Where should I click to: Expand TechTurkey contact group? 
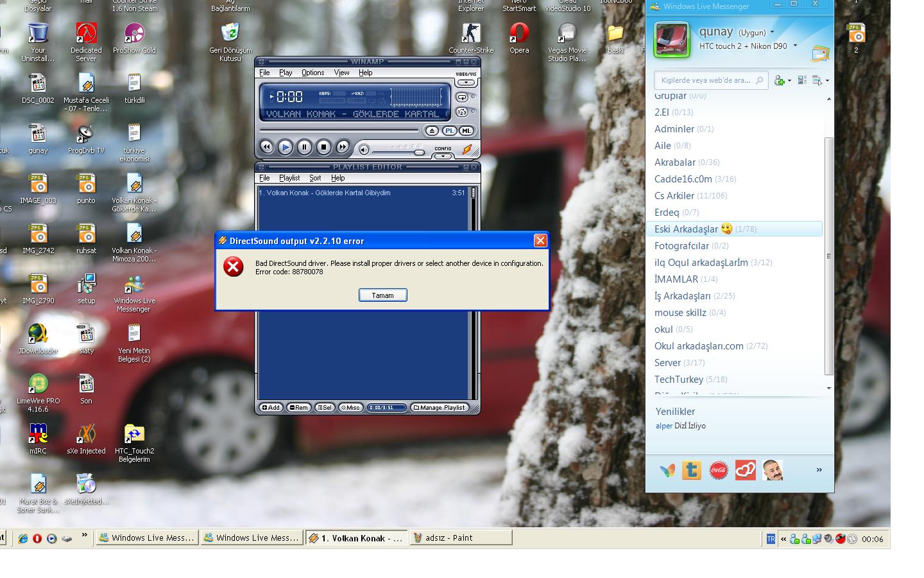tap(690, 380)
